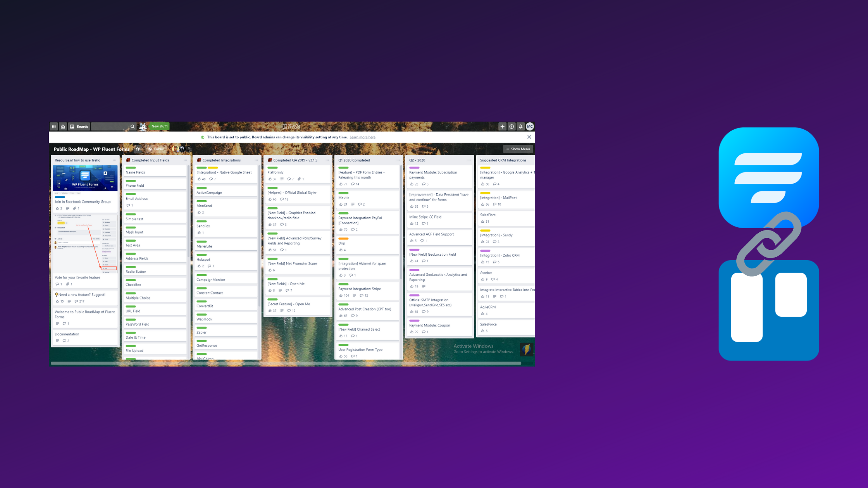The height and width of the screenshot is (488, 868).
Task: Open the Documentation card
Action: (x=85, y=337)
